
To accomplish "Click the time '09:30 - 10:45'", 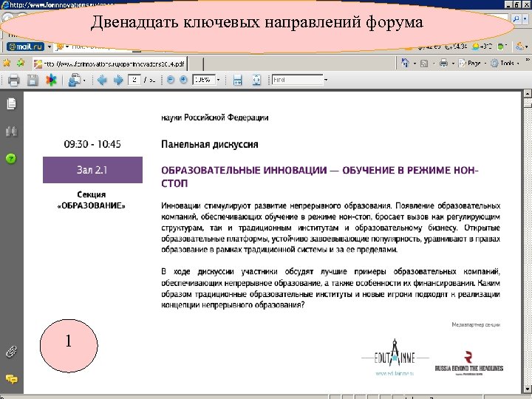I will coord(92,144).
